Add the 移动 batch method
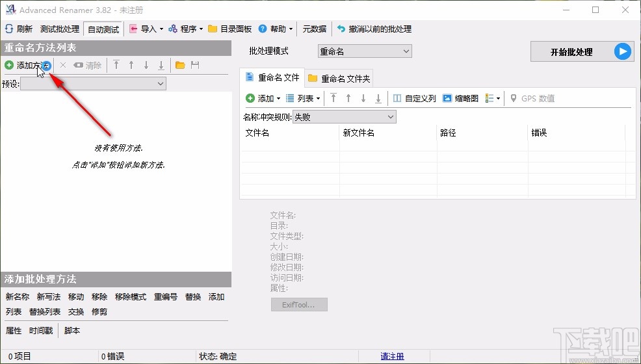641x364 pixels. click(76, 297)
